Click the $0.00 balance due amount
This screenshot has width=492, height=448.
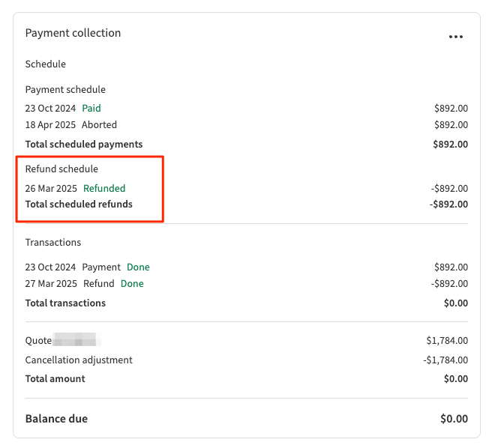454,419
